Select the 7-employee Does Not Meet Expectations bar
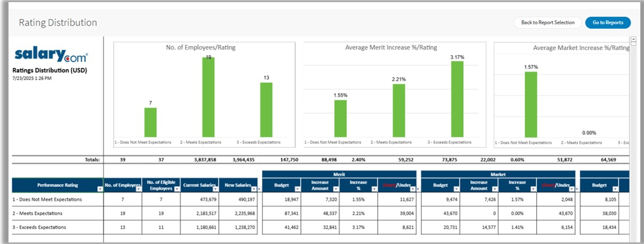 pos(150,123)
